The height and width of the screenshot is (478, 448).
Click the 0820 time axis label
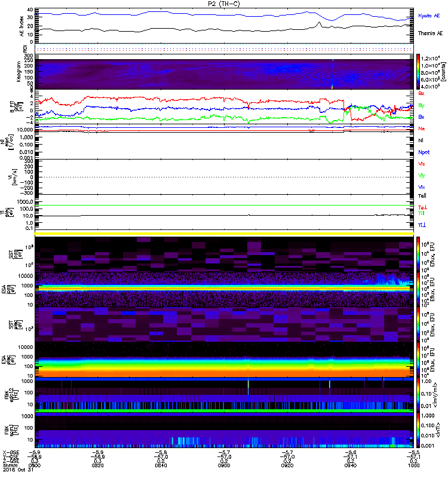[x=97, y=465]
